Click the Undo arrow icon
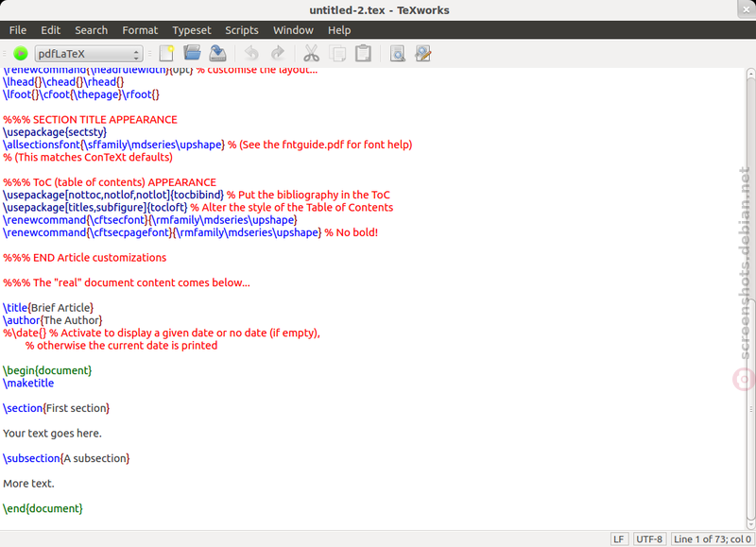Viewport: 756px width, 547px height. tap(251, 54)
